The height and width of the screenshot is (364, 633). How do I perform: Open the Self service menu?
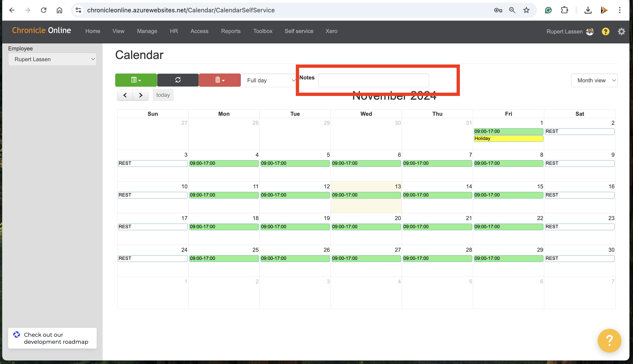click(x=299, y=31)
